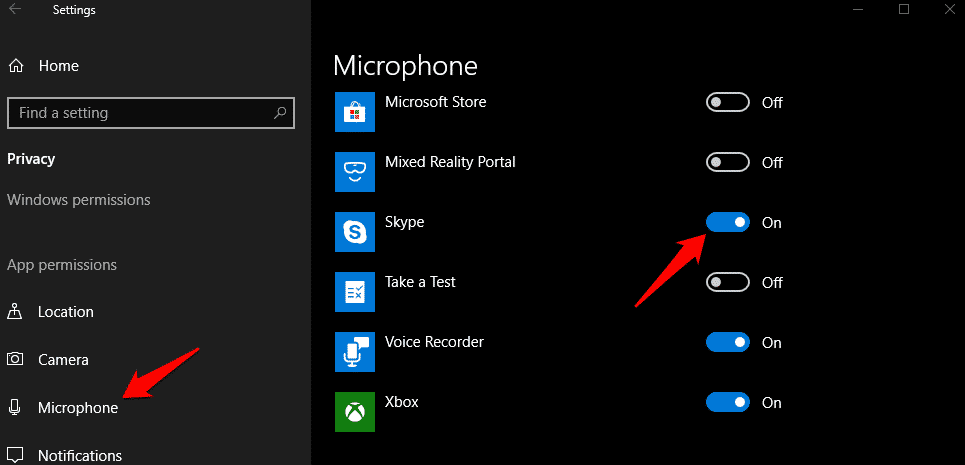Open Camera privacy settings

pyautogui.click(x=63, y=360)
